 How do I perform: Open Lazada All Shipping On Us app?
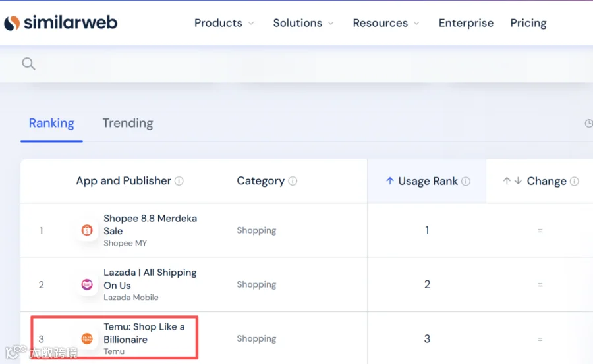pyautogui.click(x=150, y=279)
